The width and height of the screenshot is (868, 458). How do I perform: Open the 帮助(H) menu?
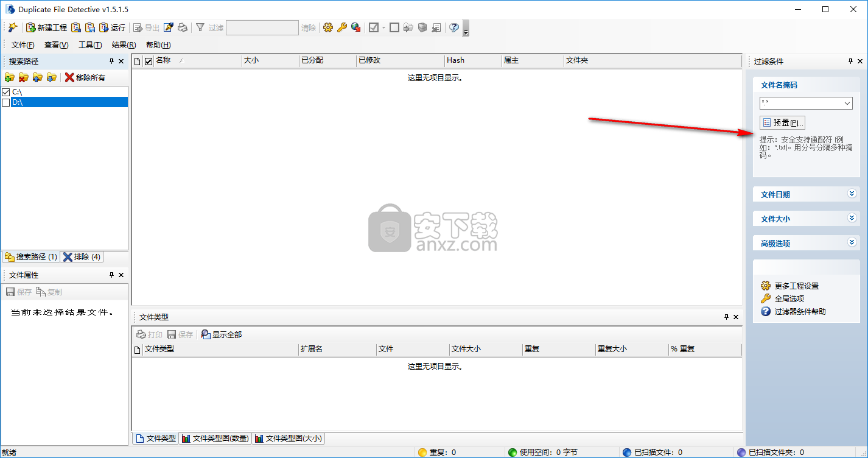158,45
